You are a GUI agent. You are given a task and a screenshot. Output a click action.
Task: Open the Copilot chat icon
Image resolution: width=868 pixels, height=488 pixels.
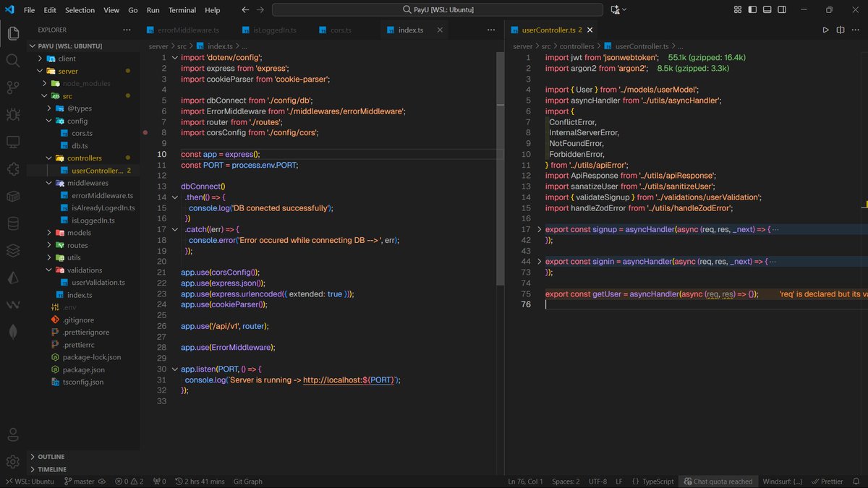tap(615, 10)
